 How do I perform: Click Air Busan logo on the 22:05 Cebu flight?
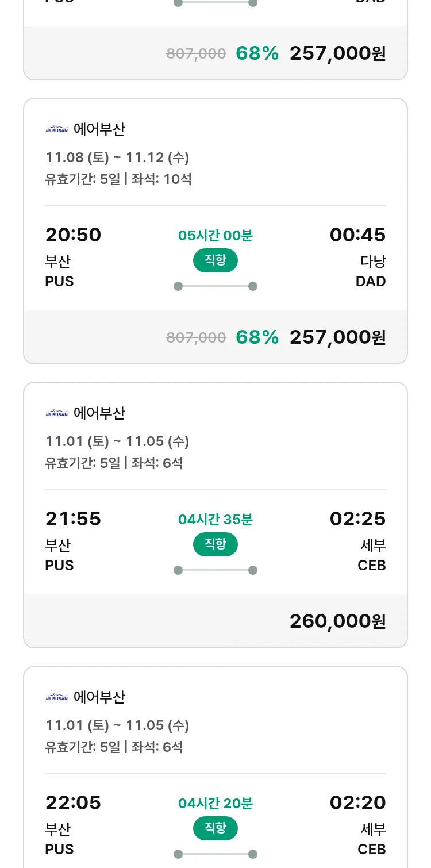[x=56, y=697]
